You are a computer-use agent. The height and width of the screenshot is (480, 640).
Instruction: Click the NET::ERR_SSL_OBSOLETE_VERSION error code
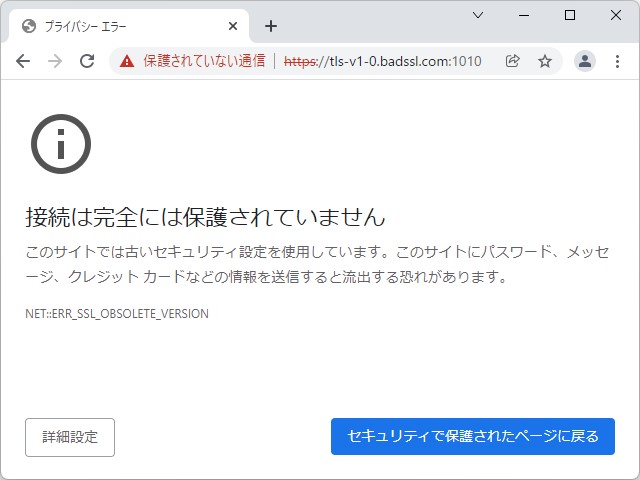click(x=117, y=313)
